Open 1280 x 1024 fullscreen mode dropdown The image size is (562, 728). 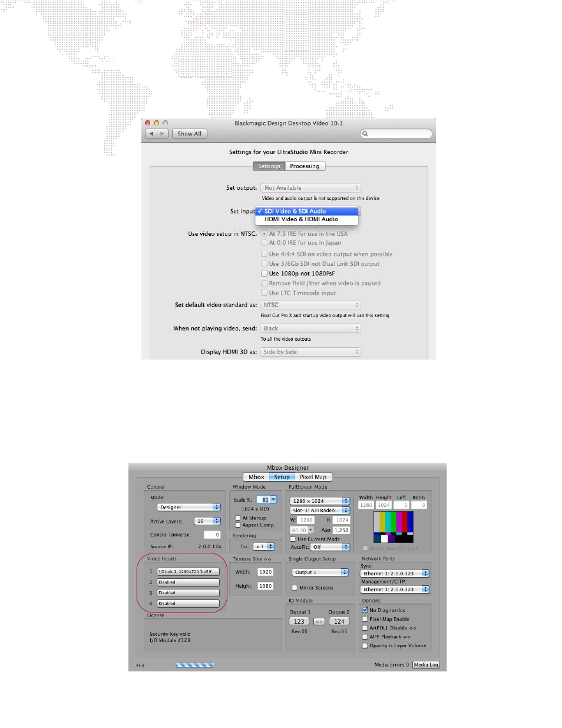(x=320, y=501)
